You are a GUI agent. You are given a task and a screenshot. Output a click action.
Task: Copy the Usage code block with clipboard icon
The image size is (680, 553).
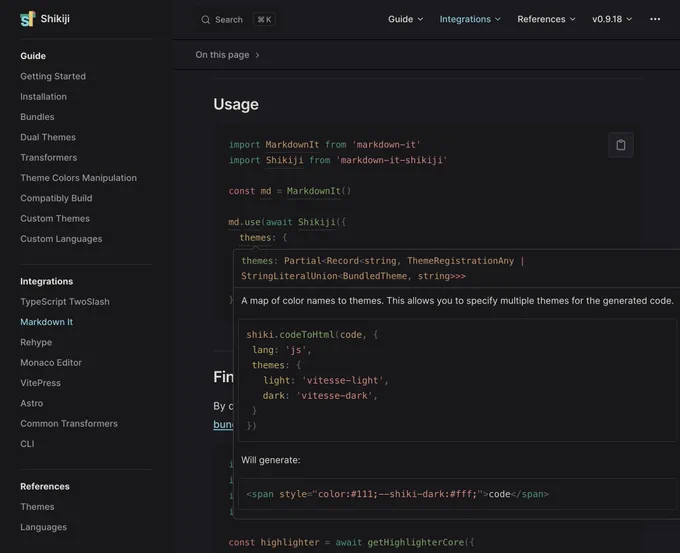click(x=621, y=145)
